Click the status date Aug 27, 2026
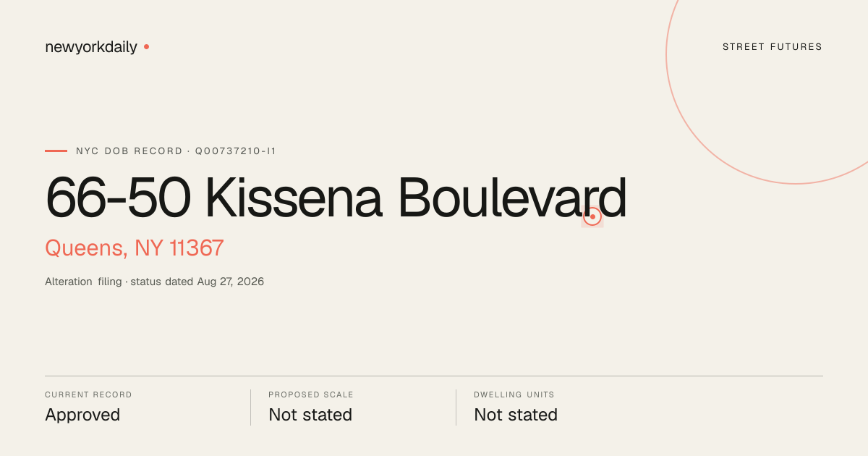This screenshot has width=868, height=456. 231,282
